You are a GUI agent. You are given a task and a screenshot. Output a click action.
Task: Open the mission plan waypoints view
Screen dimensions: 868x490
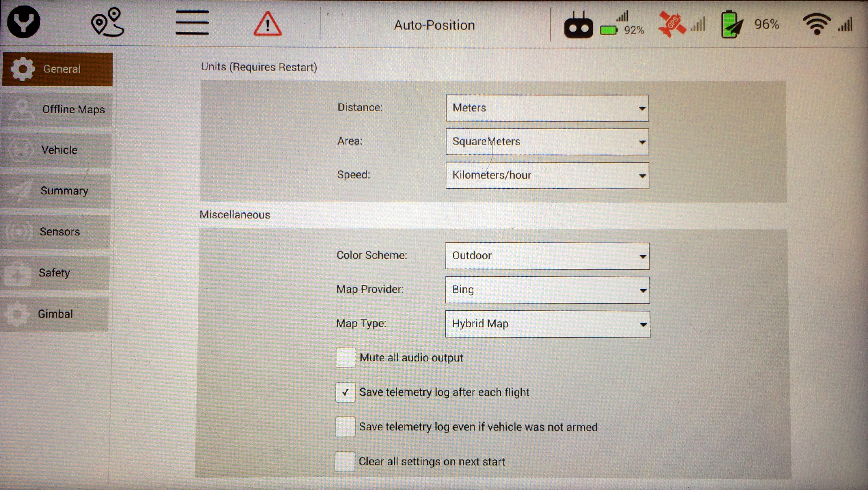(x=108, y=22)
